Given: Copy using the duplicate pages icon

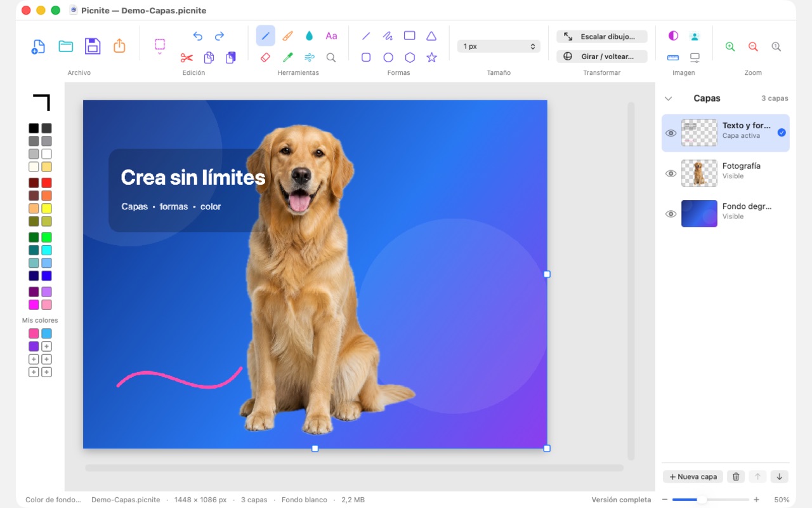Looking at the screenshot, I should [209, 58].
